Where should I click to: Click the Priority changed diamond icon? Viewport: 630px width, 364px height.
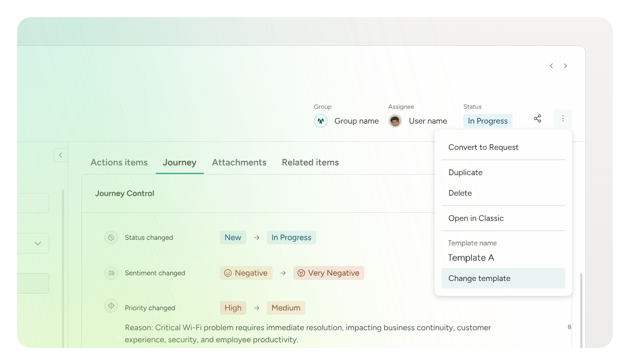(x=111, y=306)
